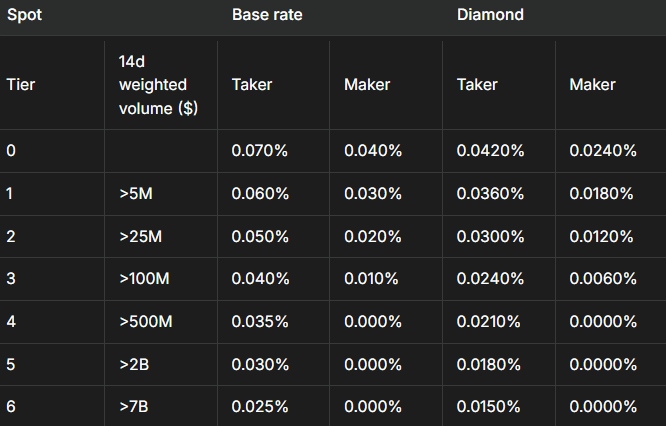The height and width of the screenshot is (426, 666).
Task: Select the 'Diamond' column group header
Action: pyautogui.click(x=490, y=15)
